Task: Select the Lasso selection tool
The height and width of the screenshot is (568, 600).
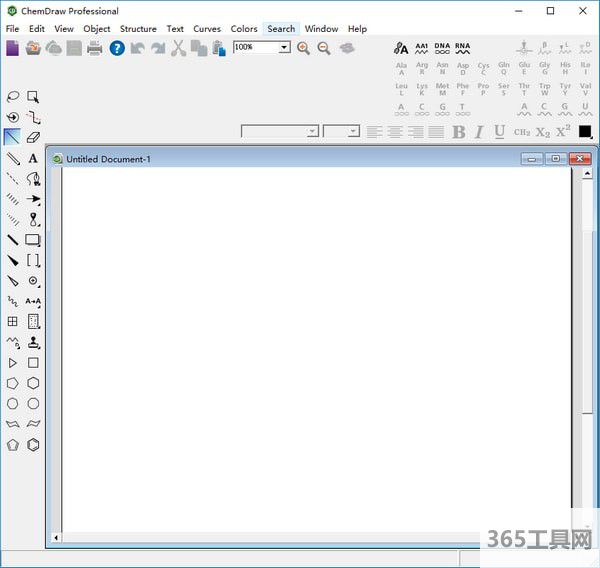Action: click(13, 97)
